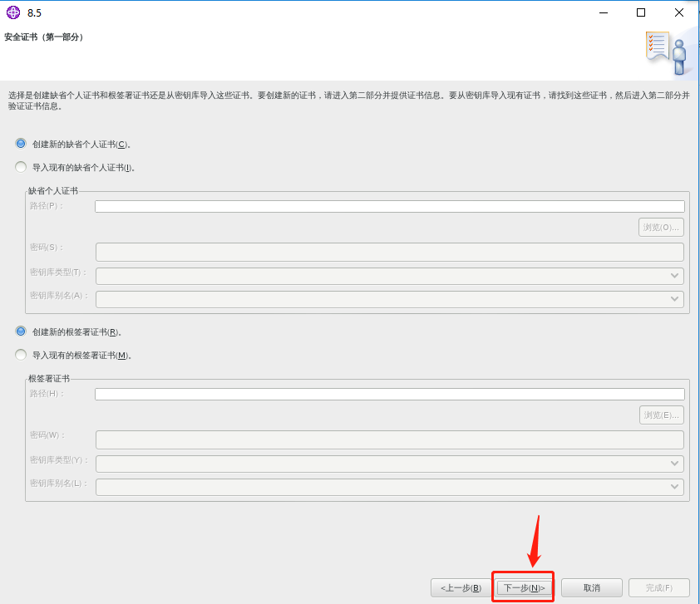
Task: Open the 密钥库类型(Y) dropdown
Action: tap(390, 464)
